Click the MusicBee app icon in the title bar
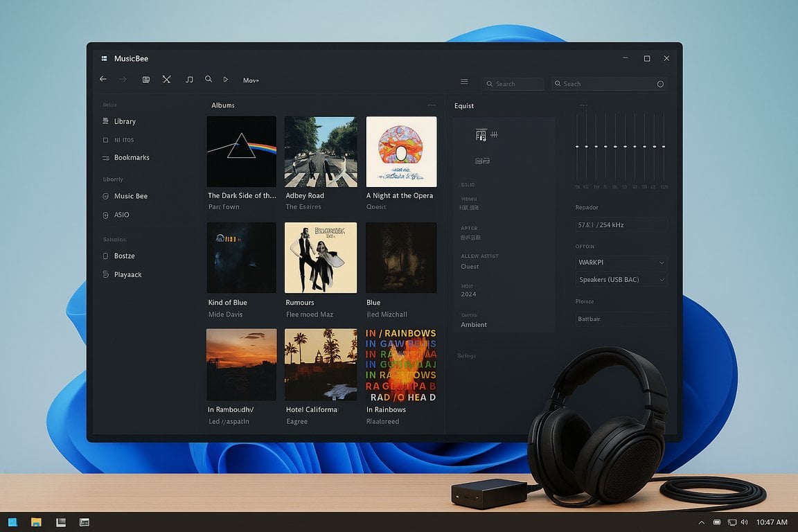Screen dimensions: 798x532 tap(105, 59)
